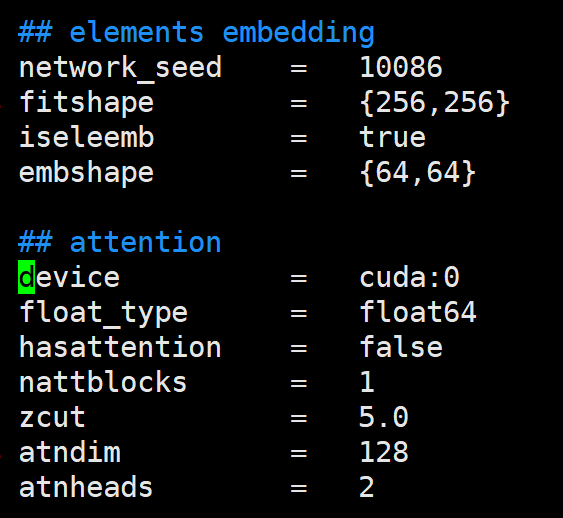Image resolution: width=563 pixels, height=518 pixels.
Task: Click the float_type parameter name
Action: point(103,314)
